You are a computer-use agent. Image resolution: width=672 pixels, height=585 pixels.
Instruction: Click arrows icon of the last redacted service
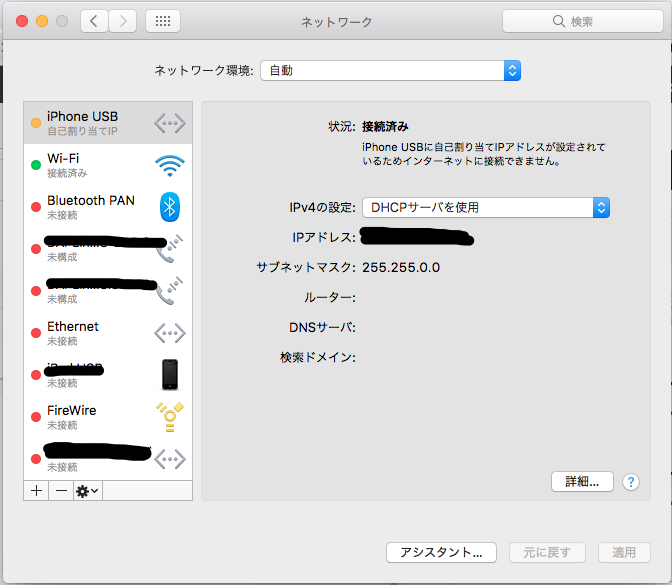[x=170, y=459]
